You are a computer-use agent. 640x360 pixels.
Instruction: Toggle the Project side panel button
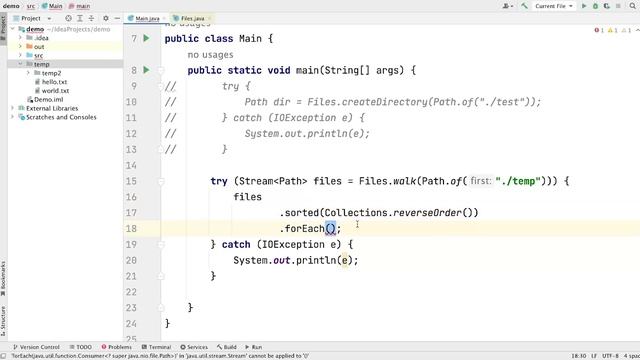click(x=3, y=29)
